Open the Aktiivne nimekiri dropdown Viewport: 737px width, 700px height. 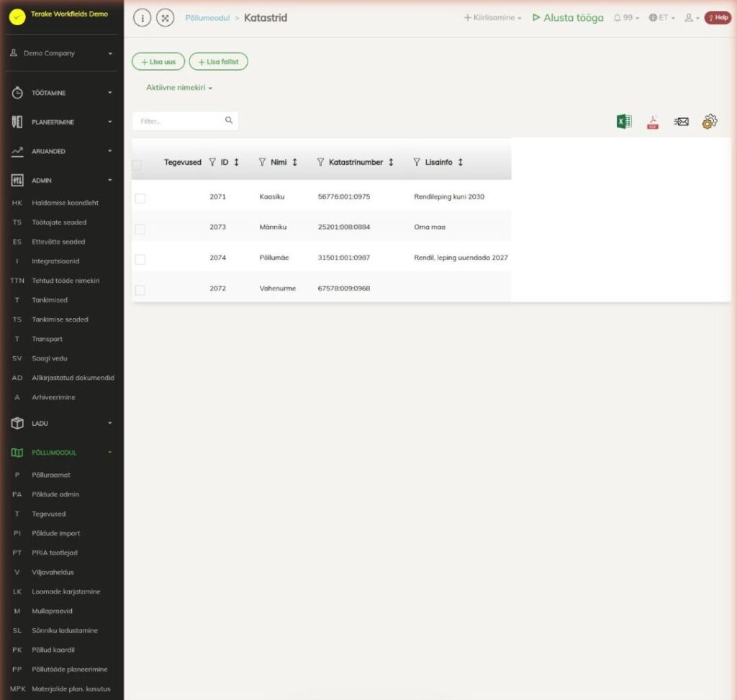(179, 87)
